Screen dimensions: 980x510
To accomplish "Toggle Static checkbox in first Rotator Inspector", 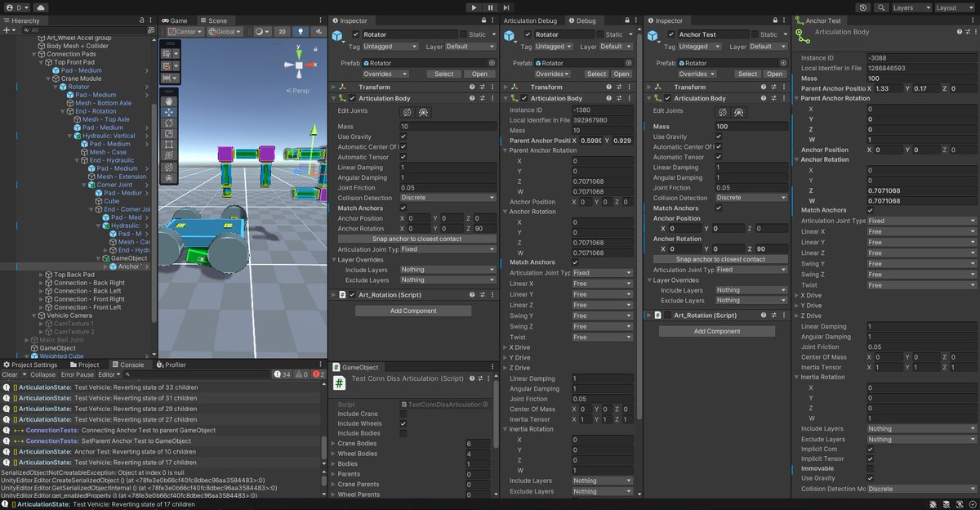I will (463, 34).
